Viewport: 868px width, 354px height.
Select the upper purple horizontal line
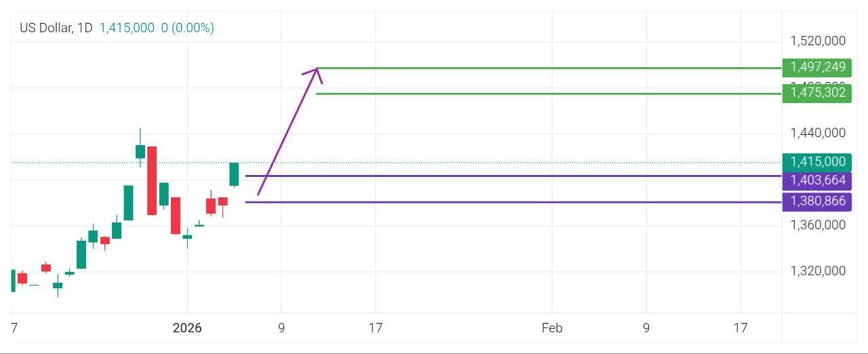[509, 176]
